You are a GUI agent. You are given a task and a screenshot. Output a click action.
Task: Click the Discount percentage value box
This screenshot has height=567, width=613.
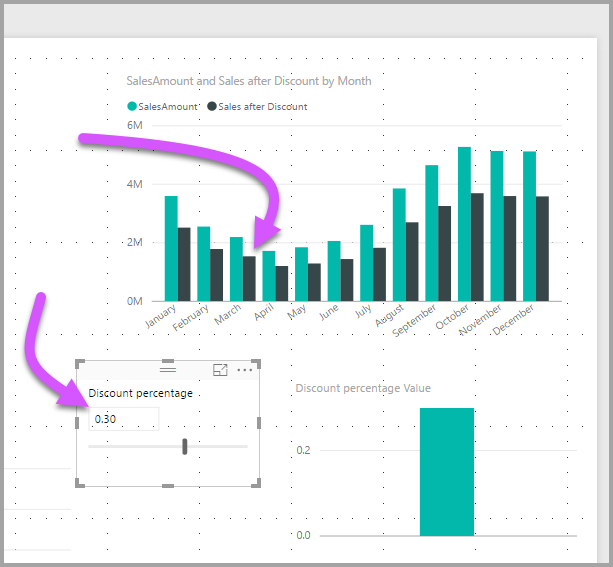[x=124, y=419]
